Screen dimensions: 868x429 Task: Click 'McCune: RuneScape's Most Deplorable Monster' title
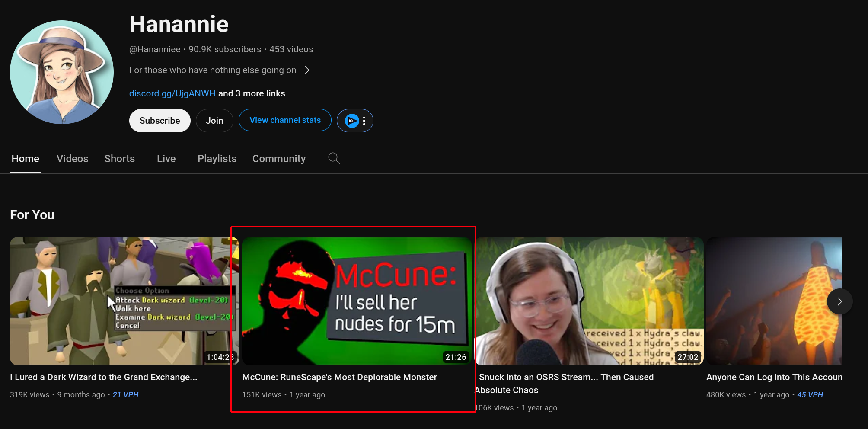point(339,377)
